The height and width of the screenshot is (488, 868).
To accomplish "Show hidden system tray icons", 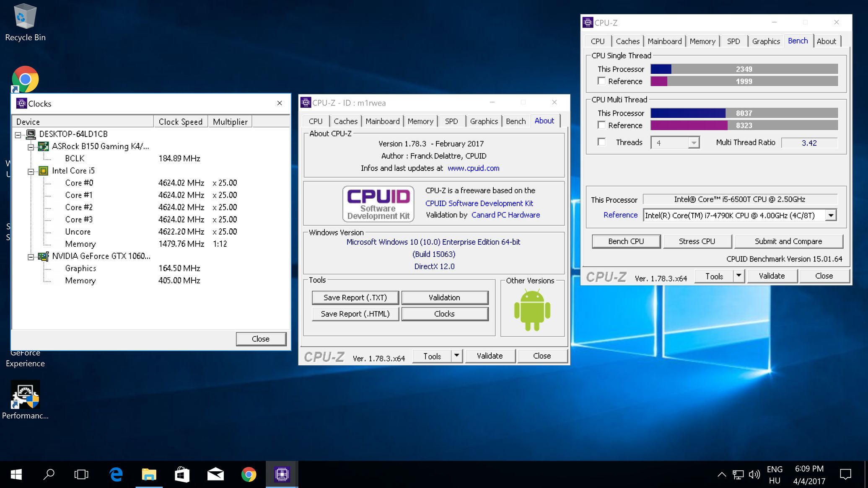I will [x=722, y=475].
